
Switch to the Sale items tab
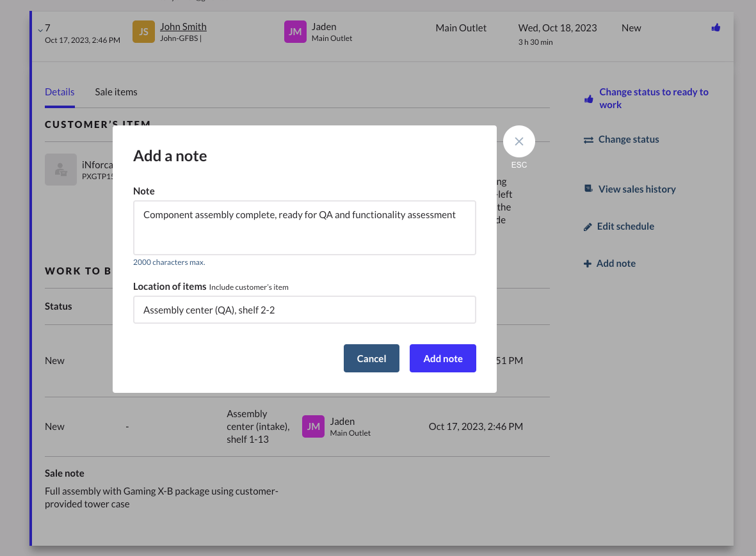point(116,92)
